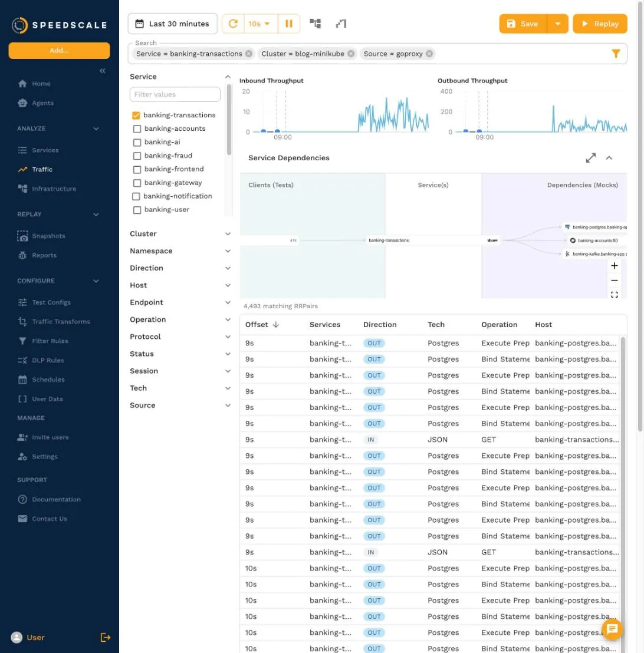
Task: Check banking-gateway service
Action: (x=137, y=183)
